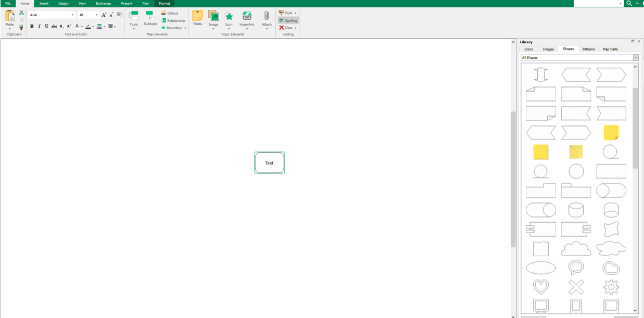Toggle Bold text formatting
The image size is (644, 318).
pyautogui.click(x=32, y=26)
